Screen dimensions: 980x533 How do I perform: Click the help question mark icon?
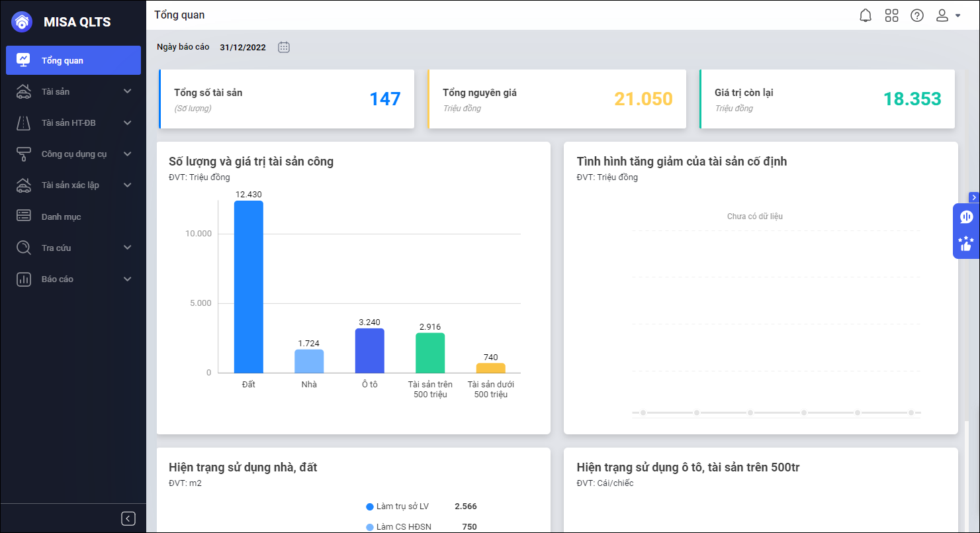[917, 15]
